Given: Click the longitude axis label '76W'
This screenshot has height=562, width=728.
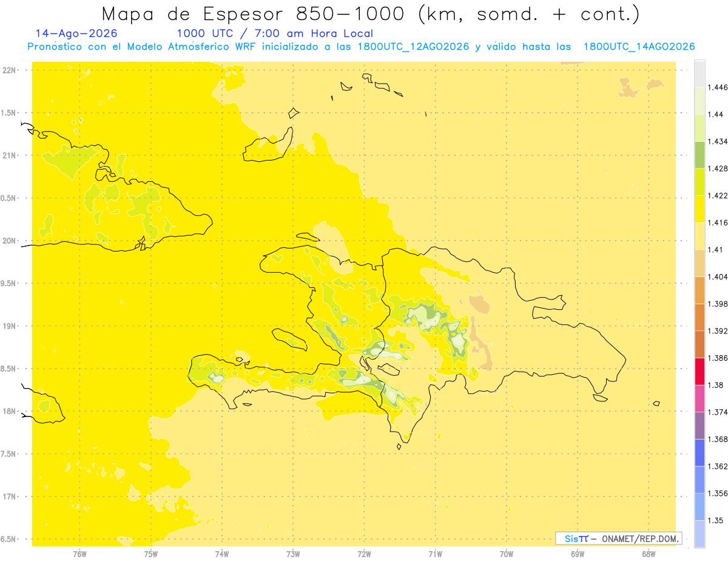Looking at the screenshot, I should point(79,554).
